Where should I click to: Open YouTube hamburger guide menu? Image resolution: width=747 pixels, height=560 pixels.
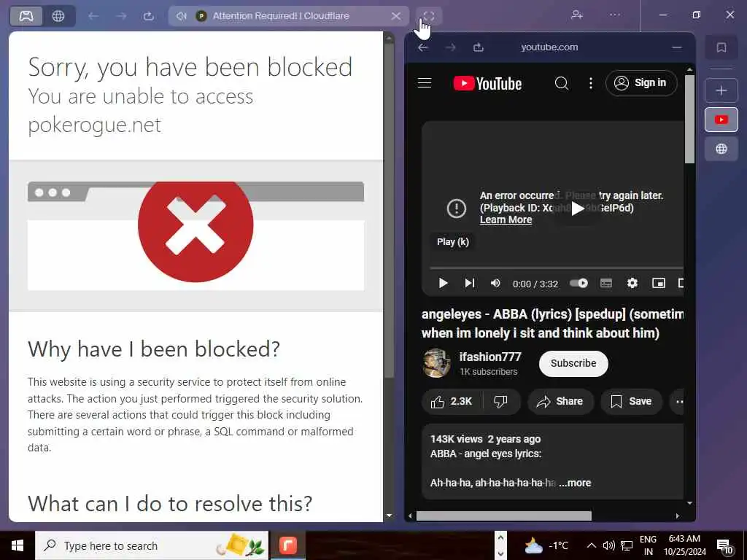pos(425,83)
